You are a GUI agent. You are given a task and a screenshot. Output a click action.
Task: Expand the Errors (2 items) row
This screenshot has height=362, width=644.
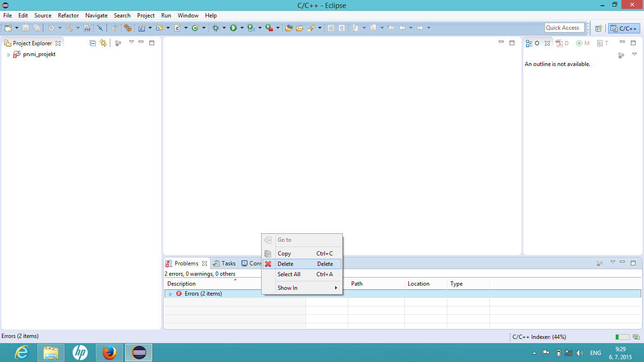point(170,294)
